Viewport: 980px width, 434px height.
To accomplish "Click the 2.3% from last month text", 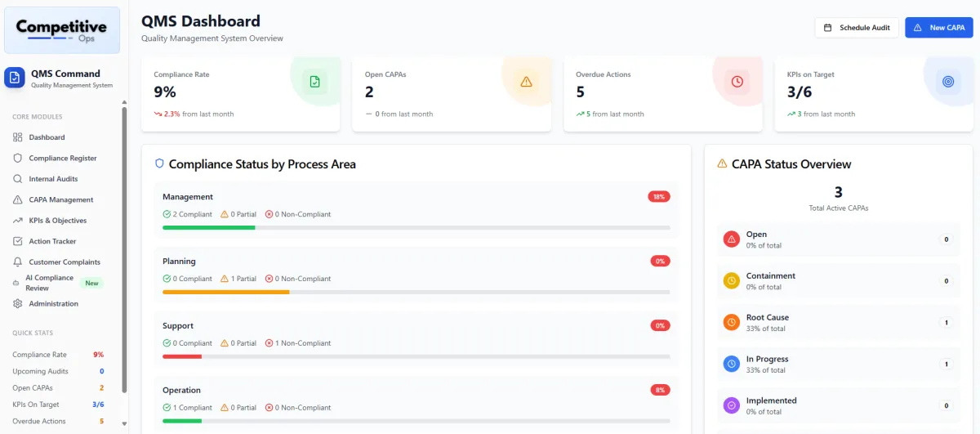I will 198,114.
